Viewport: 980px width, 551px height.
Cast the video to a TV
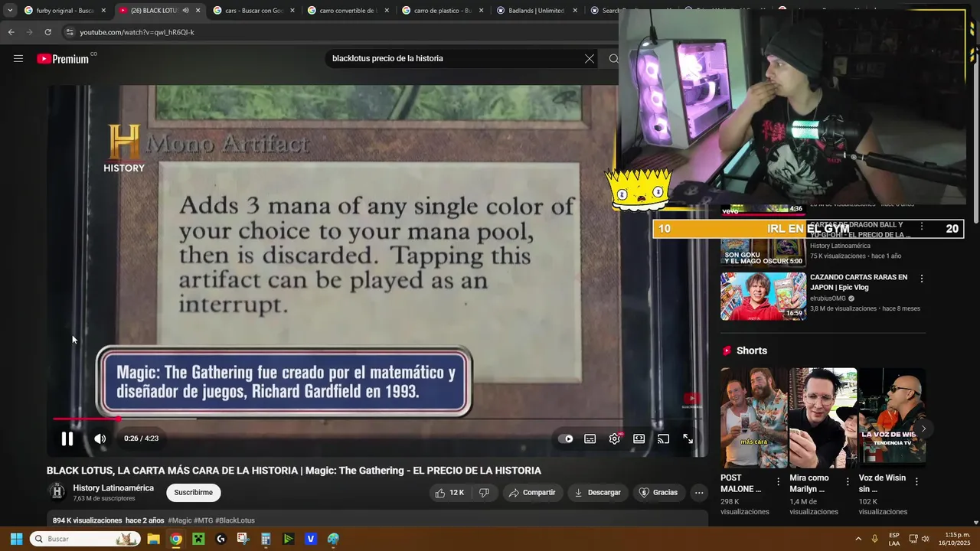click(x=664, y=439)
